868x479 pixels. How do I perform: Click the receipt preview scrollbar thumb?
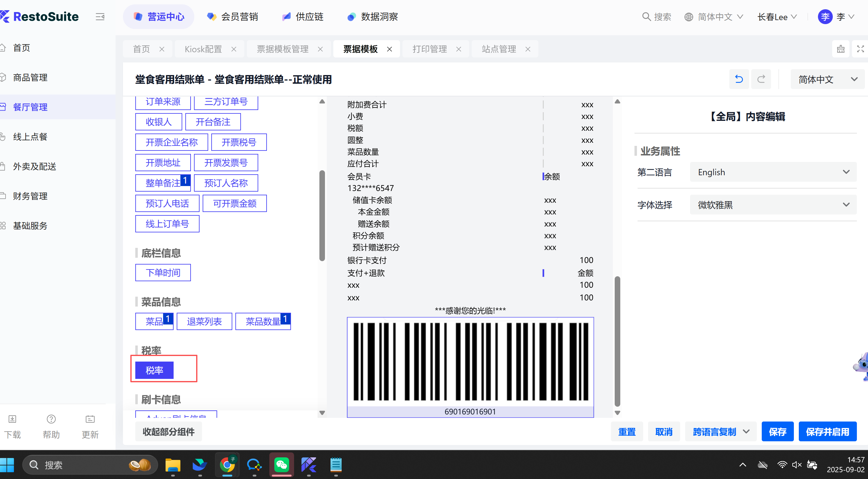coord(617,341)
